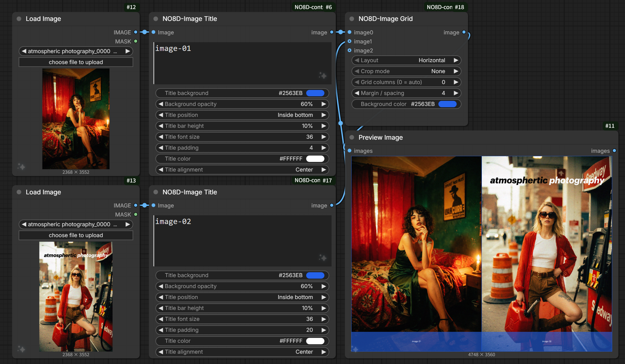
Task: Change Title position next option in node #6
Action: tap(324, 115)
